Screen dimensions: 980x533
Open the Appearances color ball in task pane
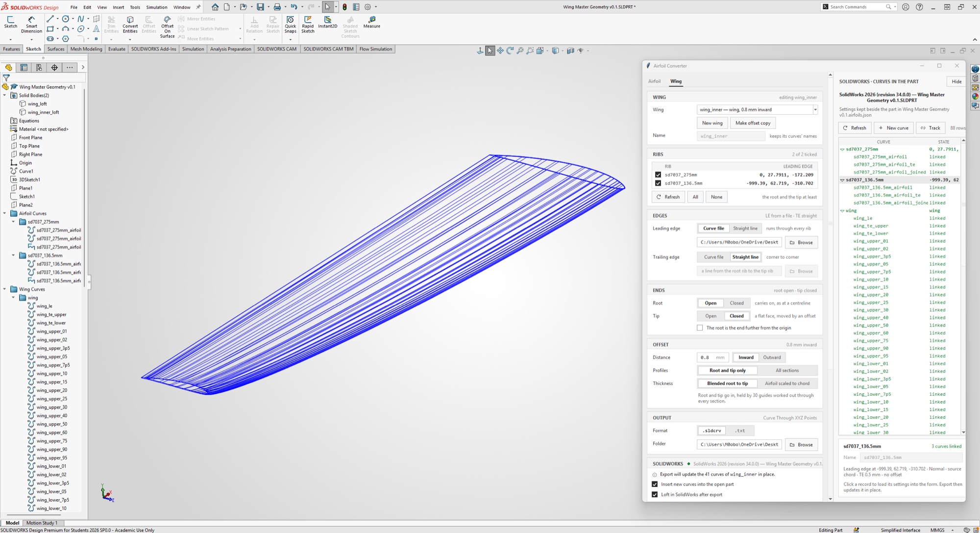click(x=975, y=97)
